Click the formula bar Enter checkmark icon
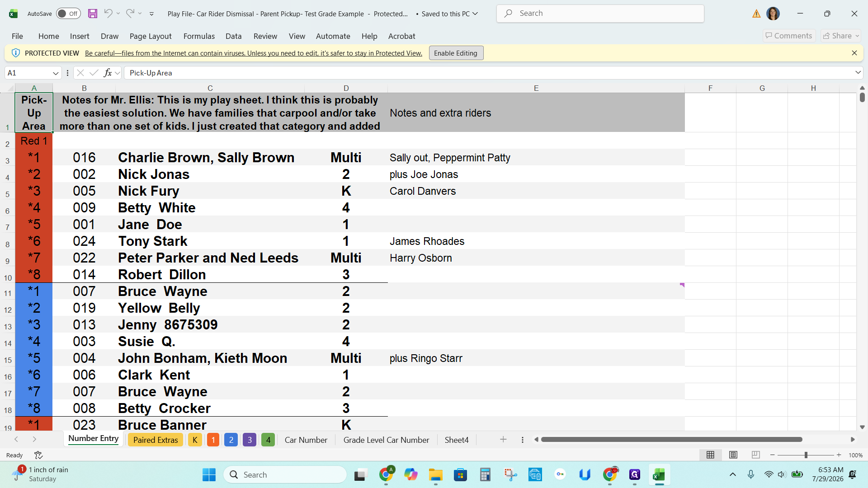 click(x=94, y=73)
